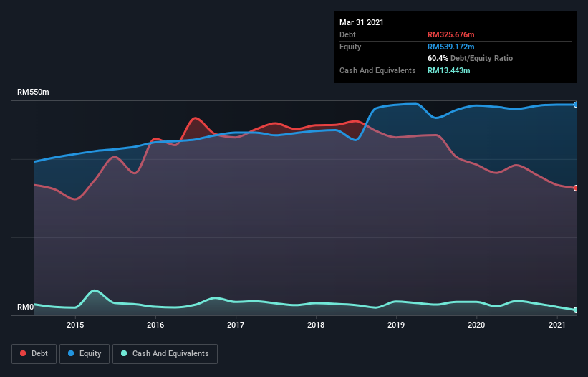Click the Debt label in tooltip
This screenshot has width=588, height=377.
(x=347, y=34)
